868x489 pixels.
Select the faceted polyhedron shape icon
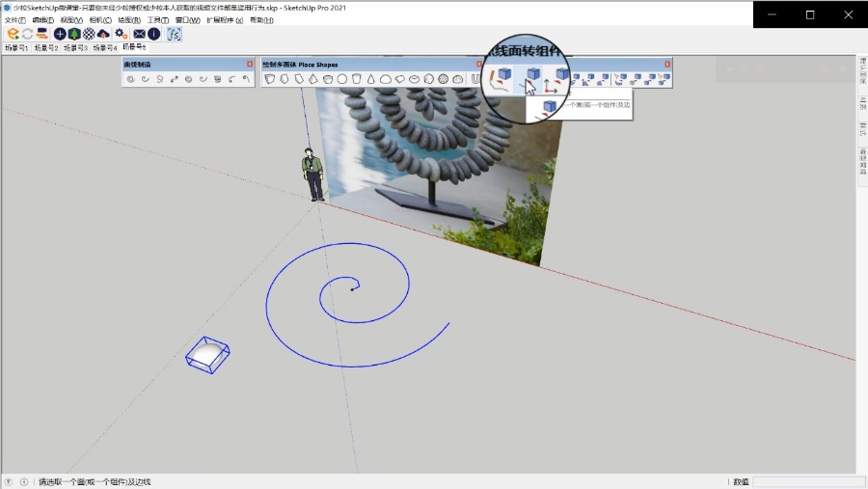click(x=428, y=79)
